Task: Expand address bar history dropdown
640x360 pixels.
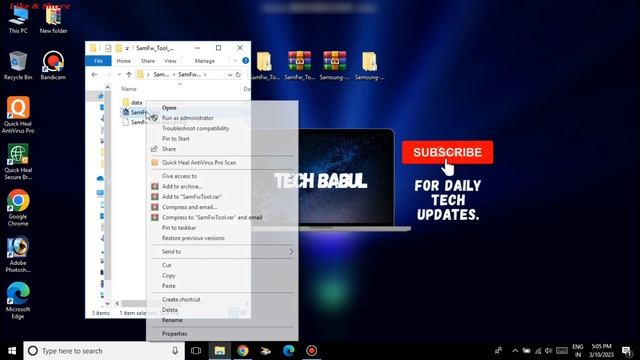Action: (230, 75)
